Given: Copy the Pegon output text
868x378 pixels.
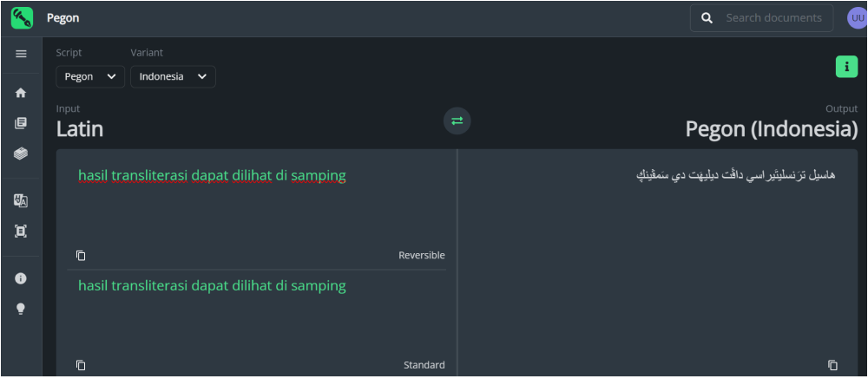Looking at the screenshot, I should (x=832, y=365).
